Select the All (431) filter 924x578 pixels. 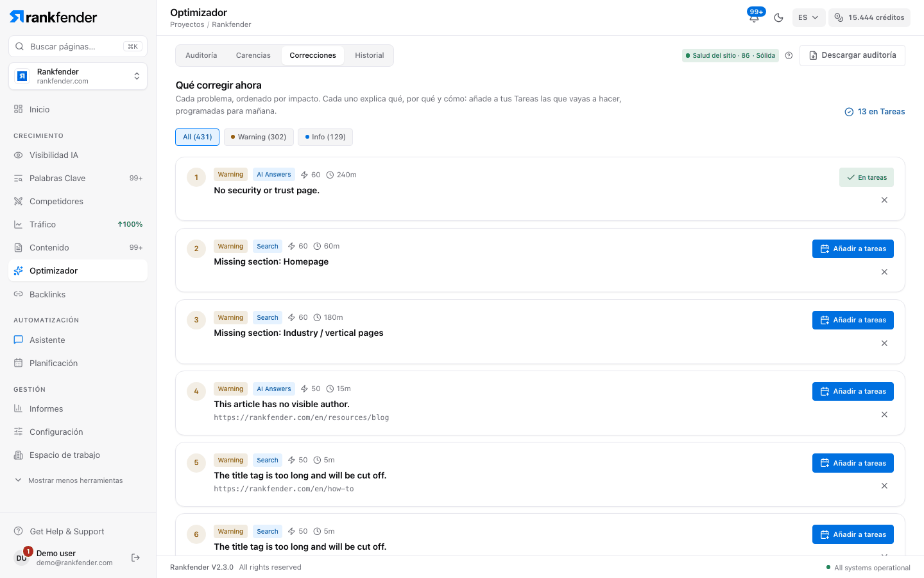(x=197, y=137)
